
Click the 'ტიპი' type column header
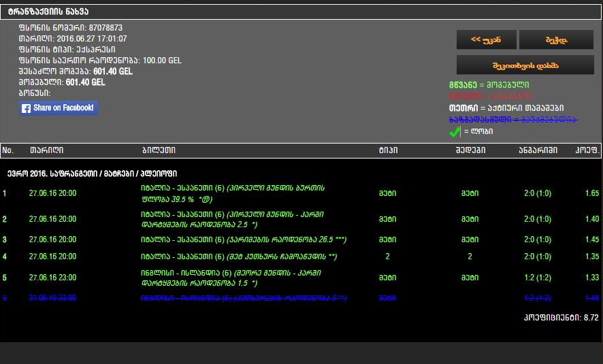388,150
